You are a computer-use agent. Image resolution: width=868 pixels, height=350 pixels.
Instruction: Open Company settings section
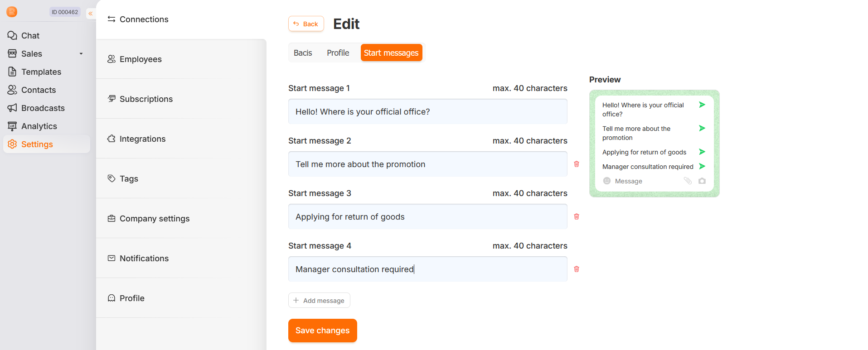pyautogui.click(x=154, y=219)
